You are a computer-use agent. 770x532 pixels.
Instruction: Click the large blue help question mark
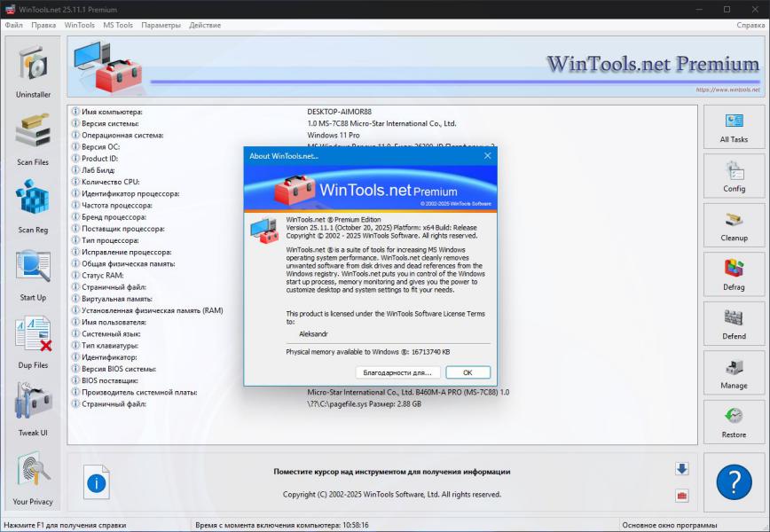(x=734, y=483)
